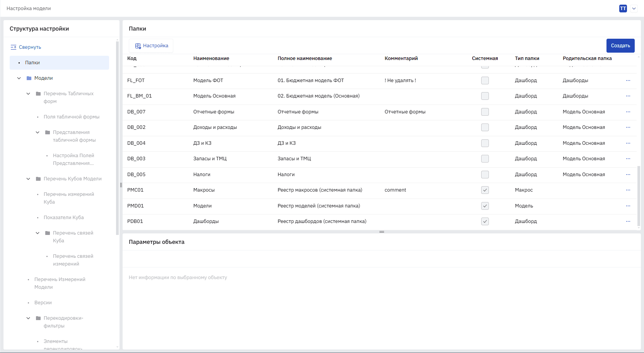Open row actions menu for DB_004
The width and height of the screenshot is (644, 353).
628,143
